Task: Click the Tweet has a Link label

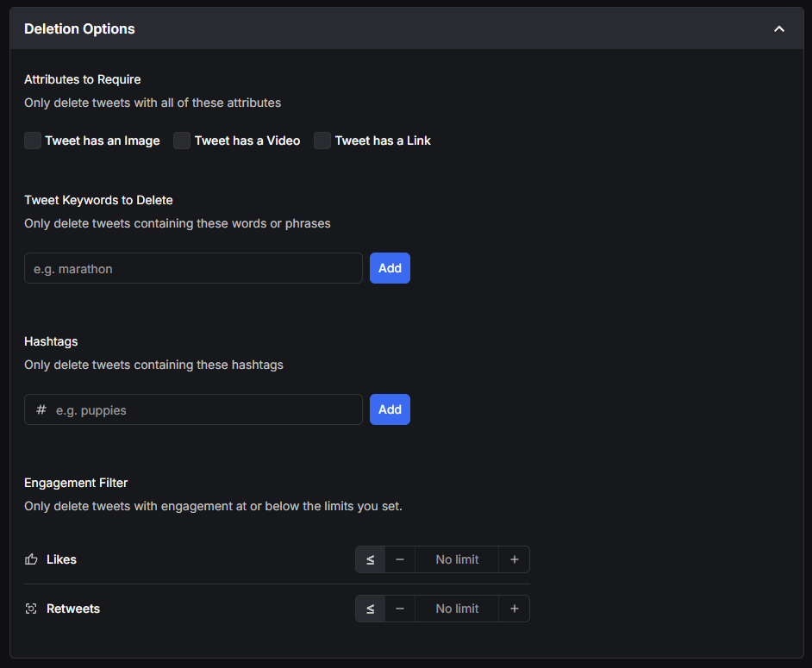Action: click(383, 140)
